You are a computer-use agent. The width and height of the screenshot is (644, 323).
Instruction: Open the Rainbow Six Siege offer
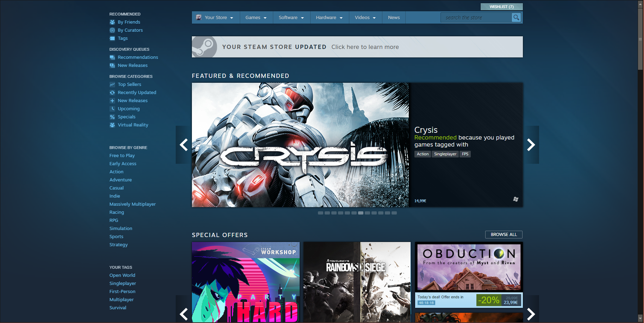tap(357, 282)
